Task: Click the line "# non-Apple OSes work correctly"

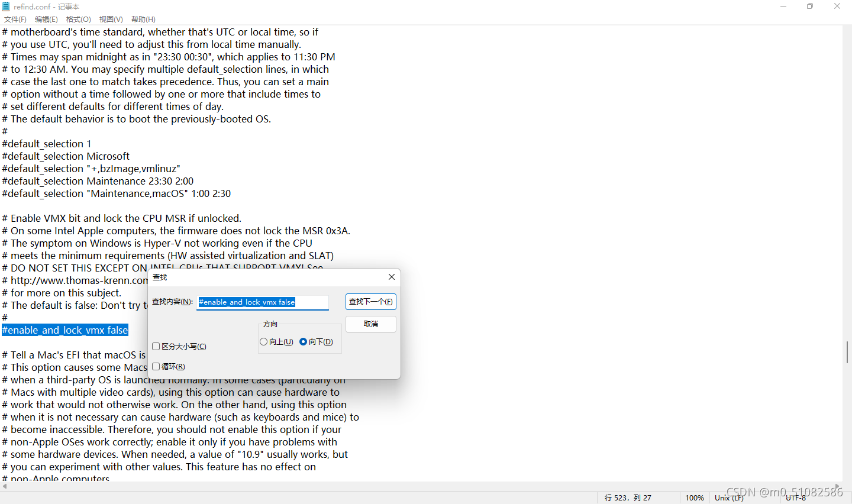Action: [170, 442]
